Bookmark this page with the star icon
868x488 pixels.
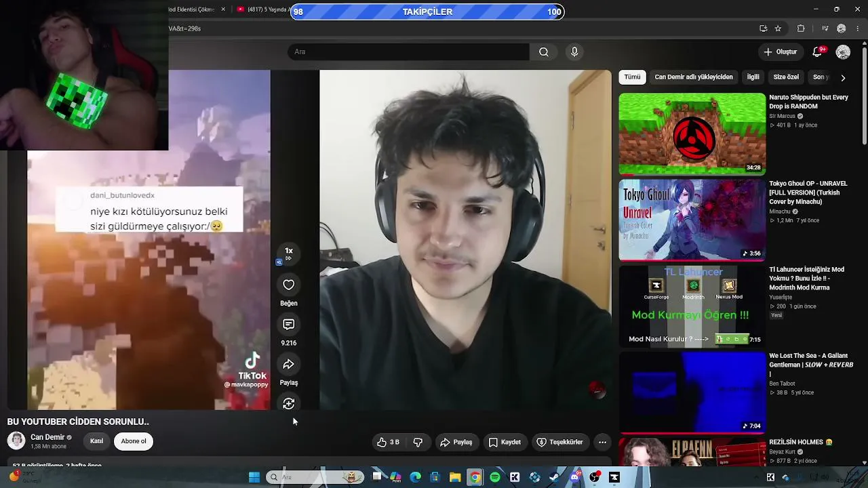pos(778,28)
